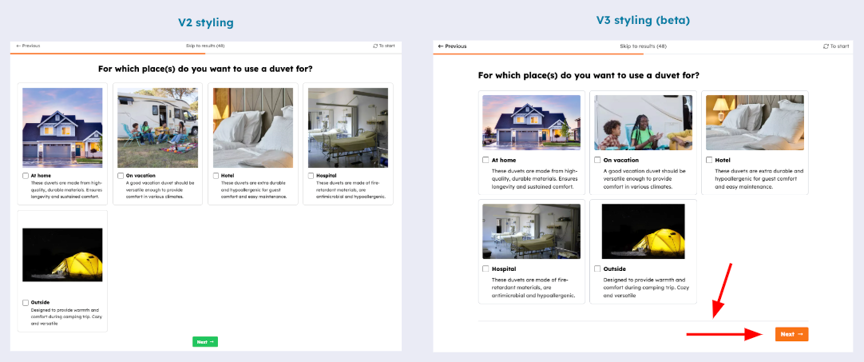Click Skip to results (48) in V3 styling

(x=643, y=46)
